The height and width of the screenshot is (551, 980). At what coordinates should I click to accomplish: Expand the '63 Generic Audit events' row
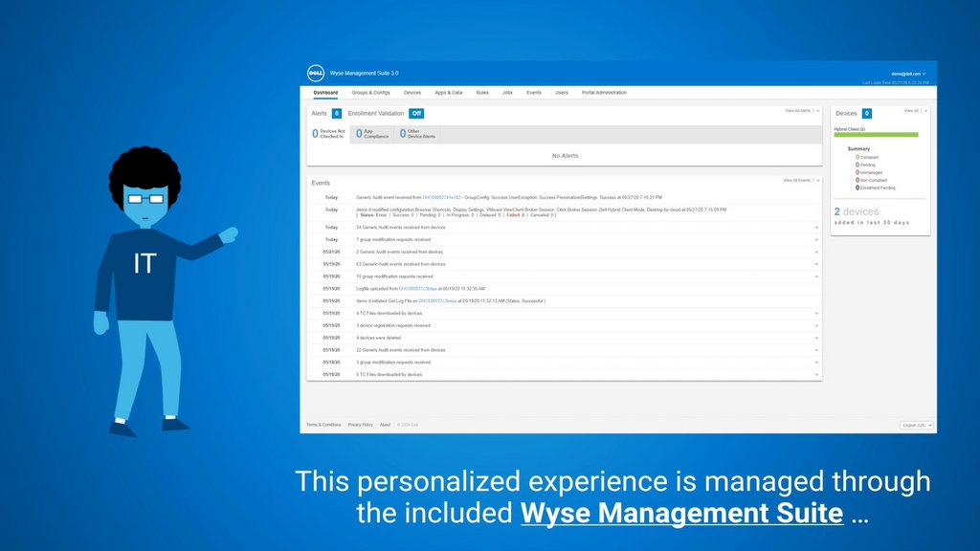click(816, 264)
